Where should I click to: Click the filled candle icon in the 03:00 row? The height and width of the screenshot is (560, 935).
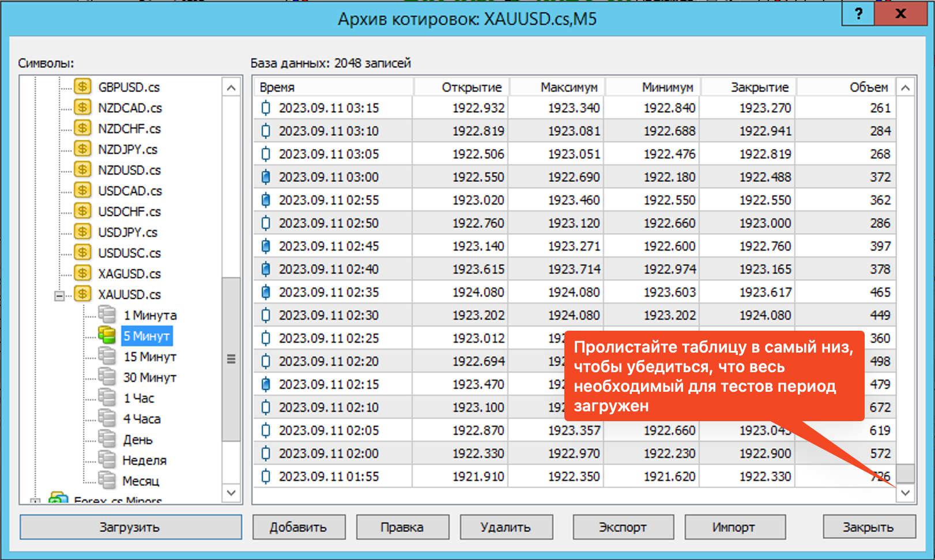[266, 177]
